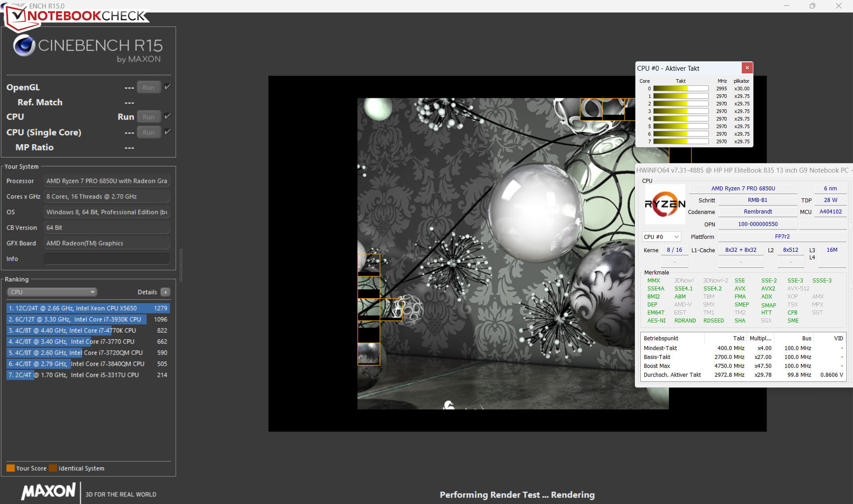Click the Details arrow button in Ranking
This screenshot has height=504, width=853.
pos(166,292)
